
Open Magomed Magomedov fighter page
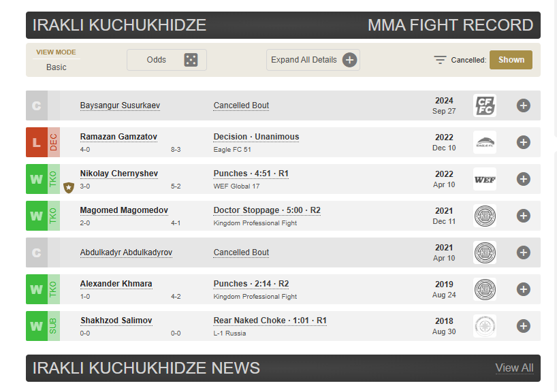[x=124, y=210]
